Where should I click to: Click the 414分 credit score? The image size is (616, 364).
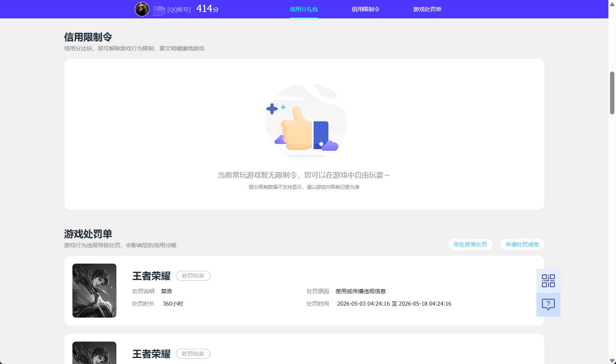pos(207,9)
